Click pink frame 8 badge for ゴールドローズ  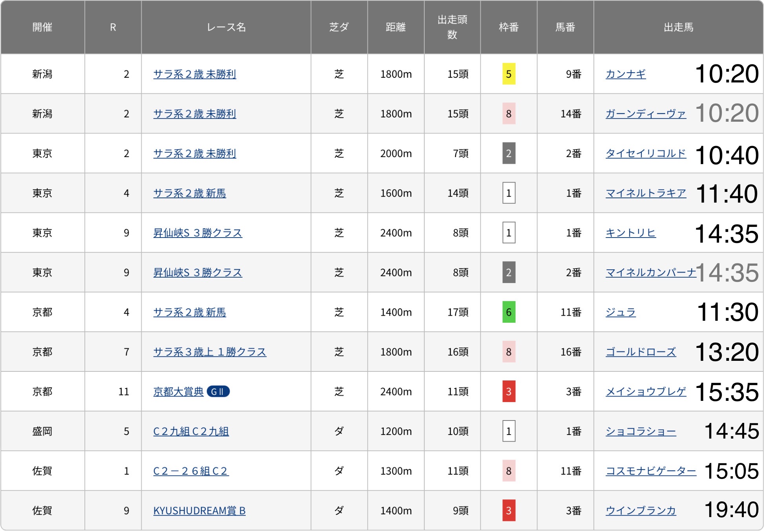(x=509, y=352)
